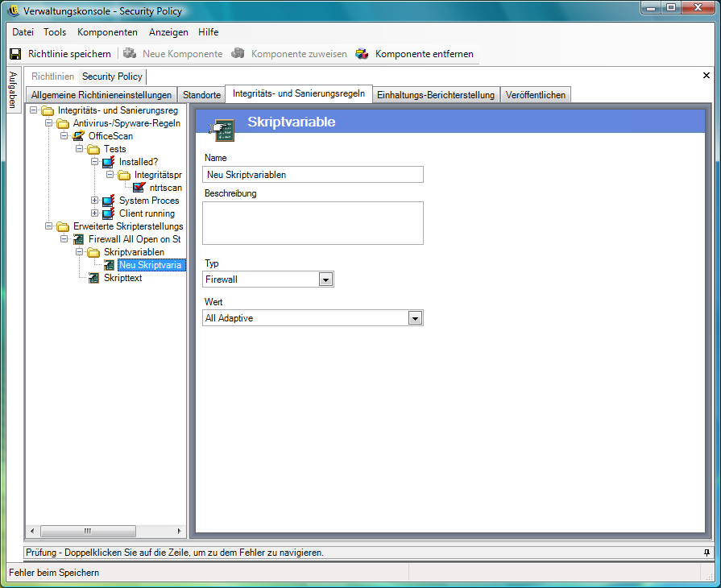The width and height of the screenshot is (721, 588).
Task: Click the horizontal scrollbar thumb in tree
Action: pyautogui.click(x=88, y=531)
